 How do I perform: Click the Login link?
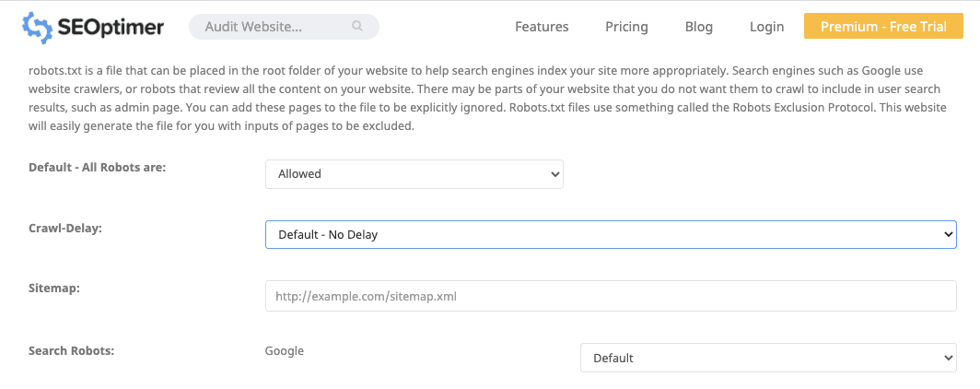click(x=766, y=27)
